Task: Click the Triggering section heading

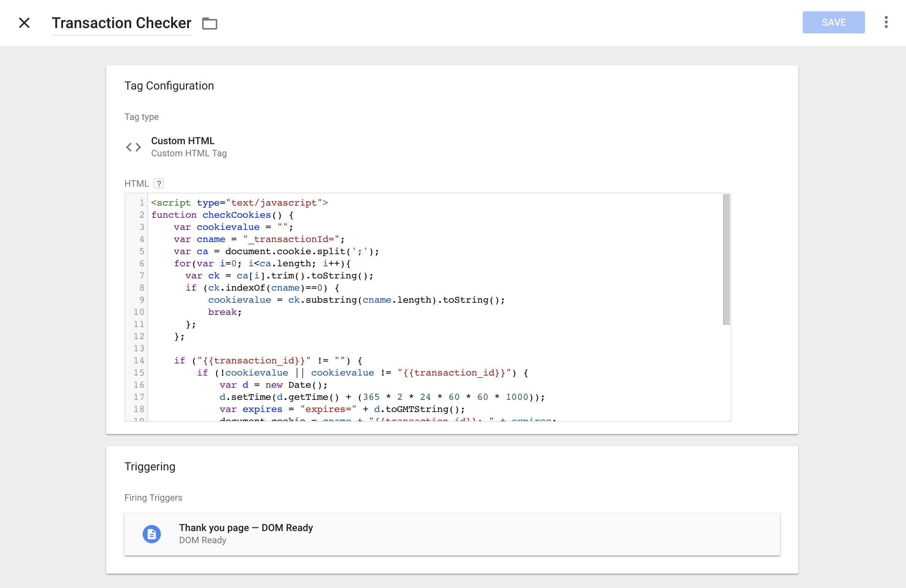Action: pyautogui.click(x=150, y=467)
